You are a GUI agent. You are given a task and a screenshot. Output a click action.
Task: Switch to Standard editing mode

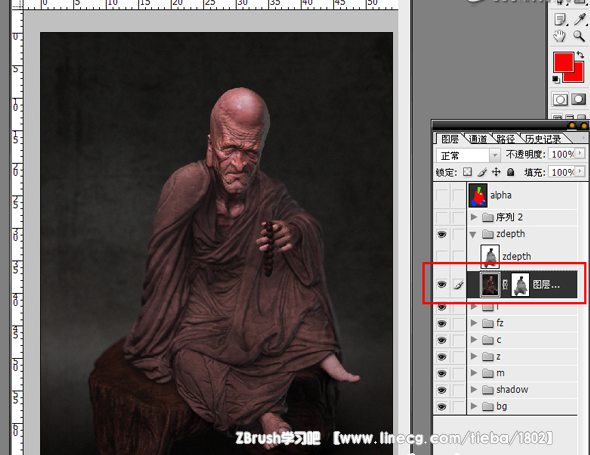(560, 100)
